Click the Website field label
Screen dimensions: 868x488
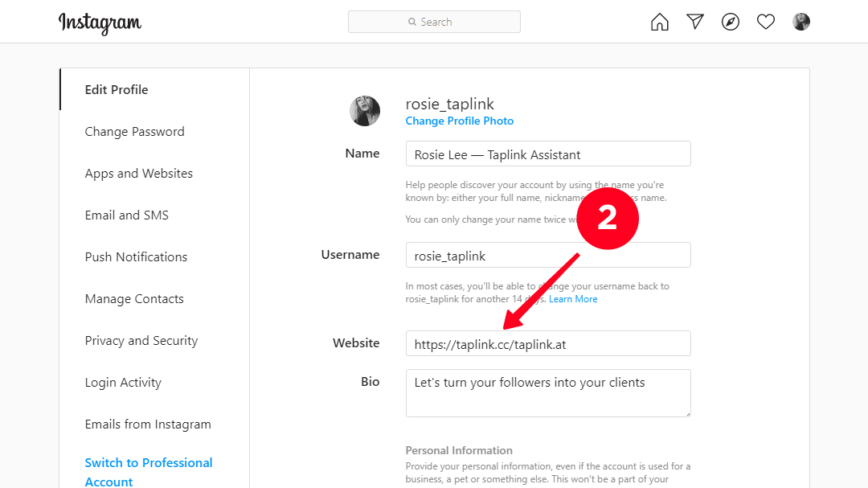[x=356, y=343]
